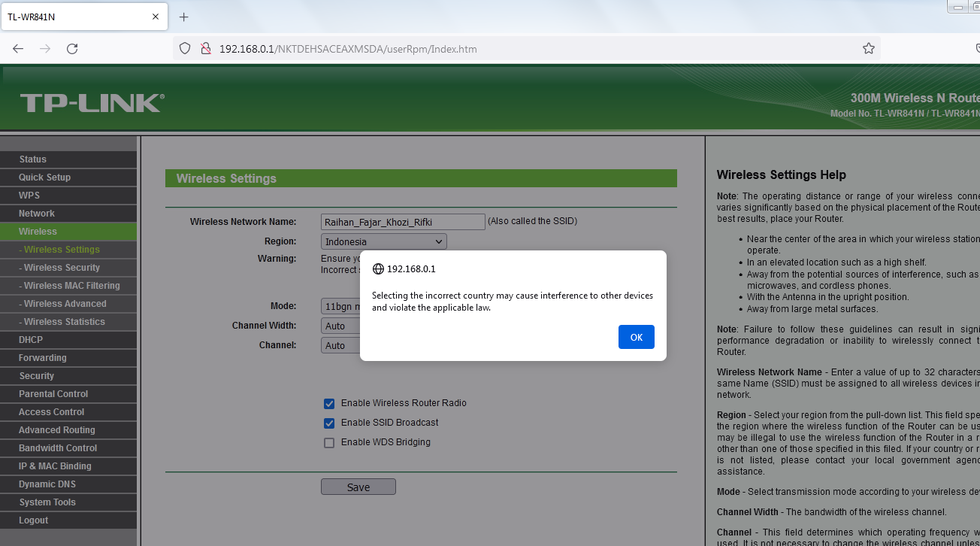Open Access Control menu item
The image size is (980, 546).
[68, 412]
